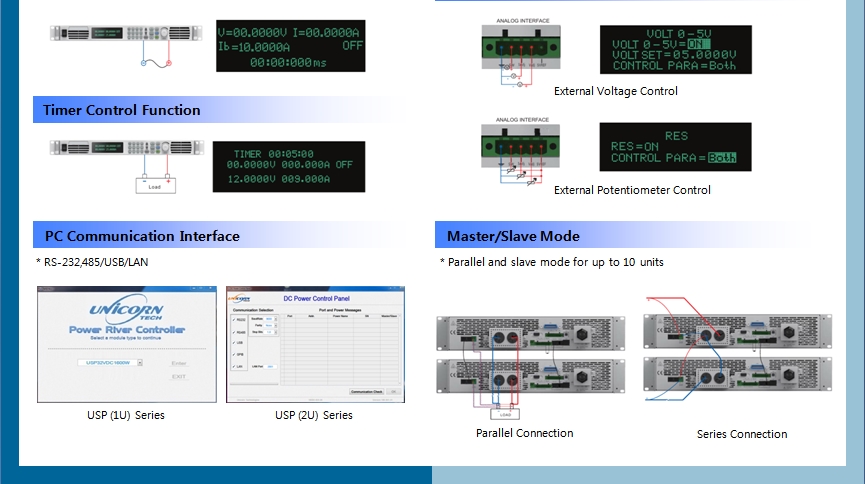
Task: Click the OK button in DC Power Control Panel
Action: point(394,392)
